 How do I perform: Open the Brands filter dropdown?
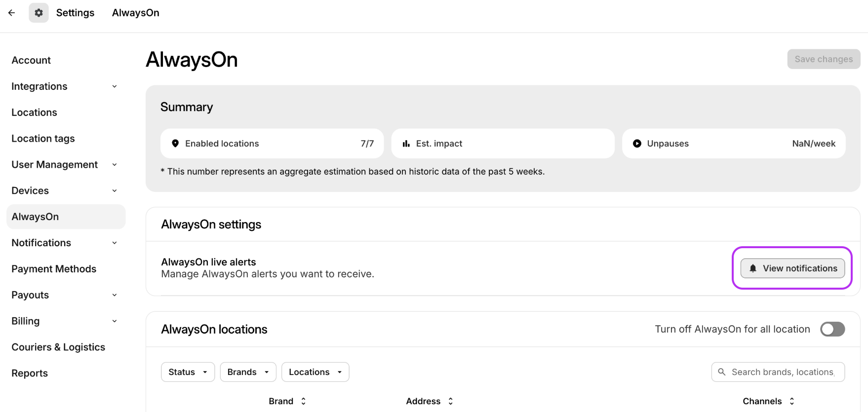click(248, 372)
